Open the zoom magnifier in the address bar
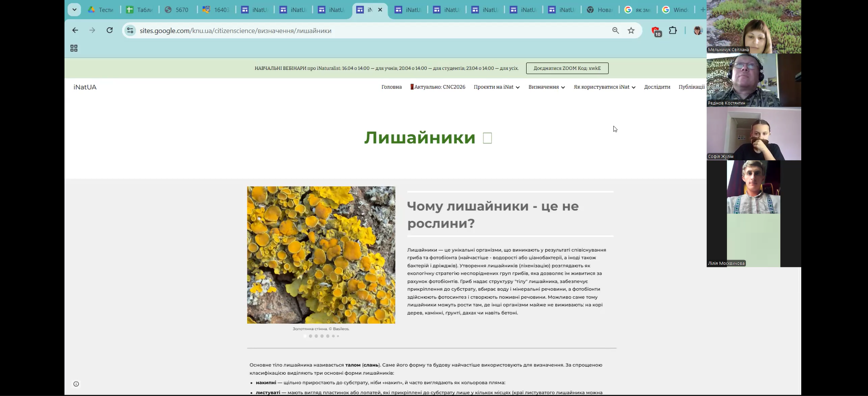 pos(616,30)
